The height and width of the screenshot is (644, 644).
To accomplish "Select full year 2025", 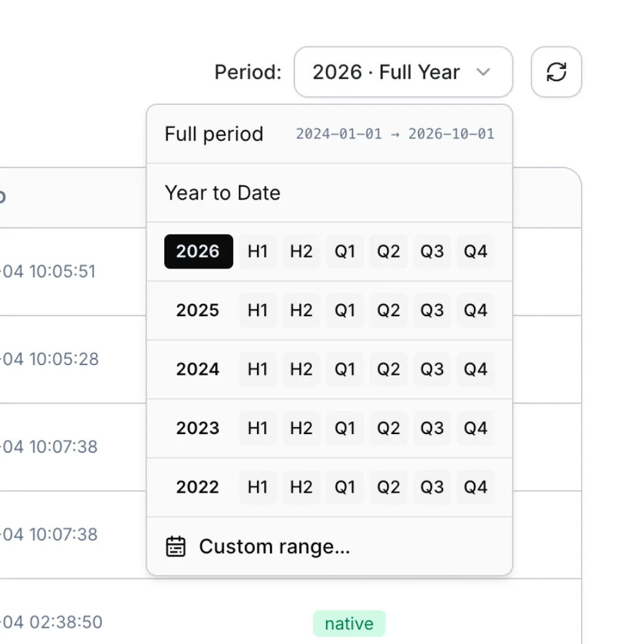I will [198, 310].
